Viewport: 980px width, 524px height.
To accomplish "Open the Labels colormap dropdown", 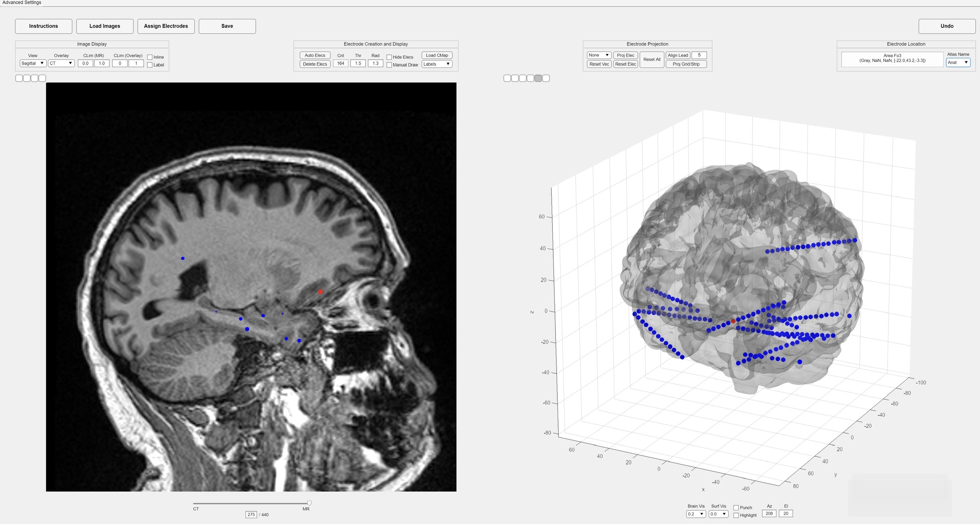I will click(437, 64).
